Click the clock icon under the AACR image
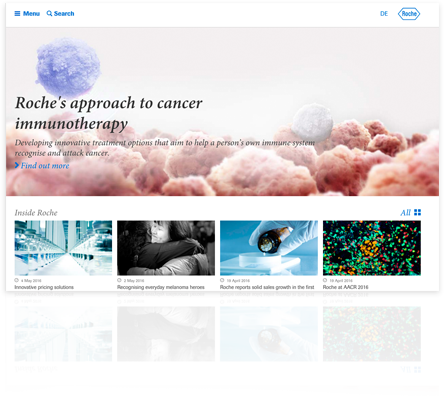 325,280
